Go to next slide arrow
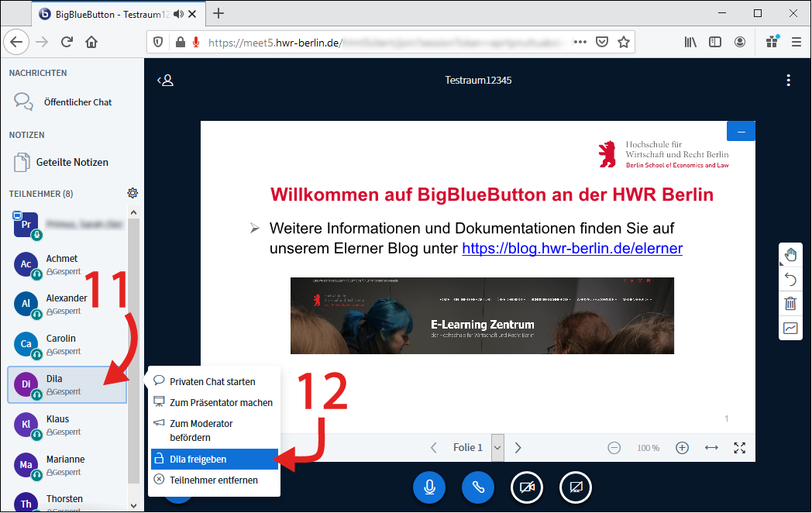 click(x=518, y=448)
